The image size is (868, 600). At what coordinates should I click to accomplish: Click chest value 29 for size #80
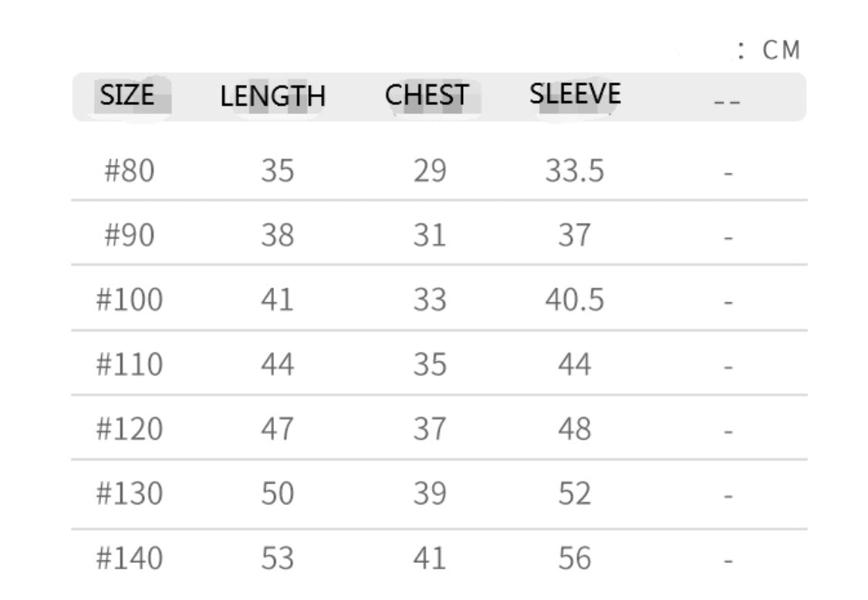coord(430,170)
